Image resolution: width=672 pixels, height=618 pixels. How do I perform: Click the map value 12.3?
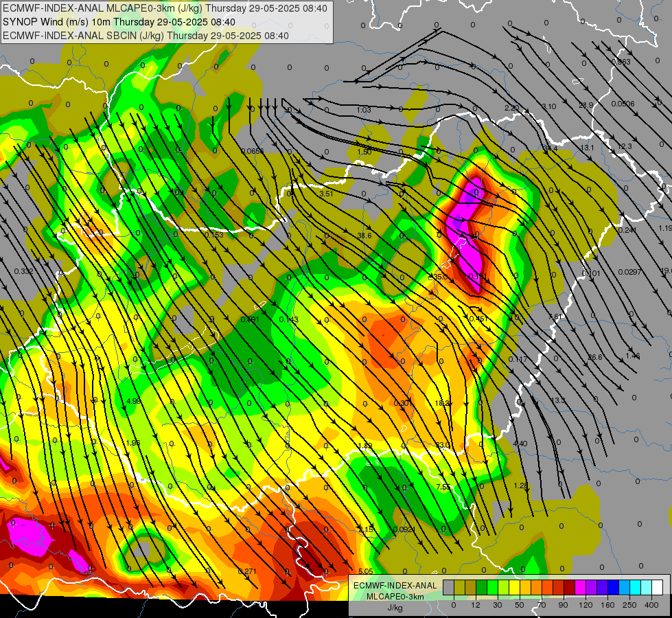point(625,146)
